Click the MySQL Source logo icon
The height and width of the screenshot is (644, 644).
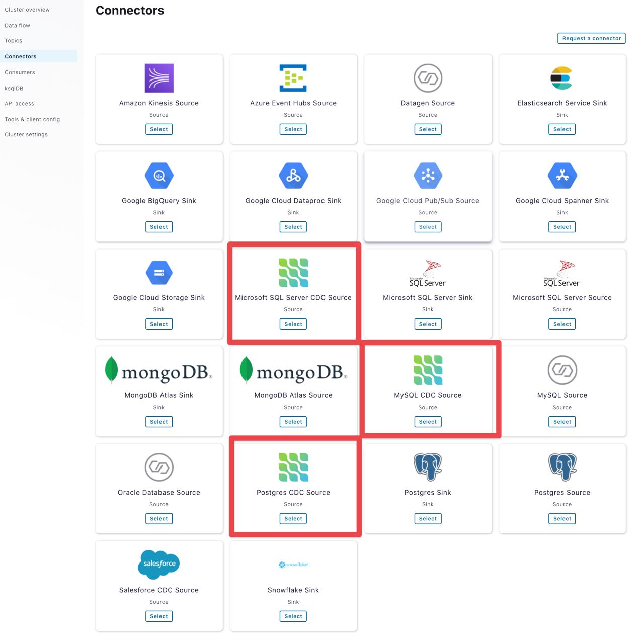coord(562,370)
